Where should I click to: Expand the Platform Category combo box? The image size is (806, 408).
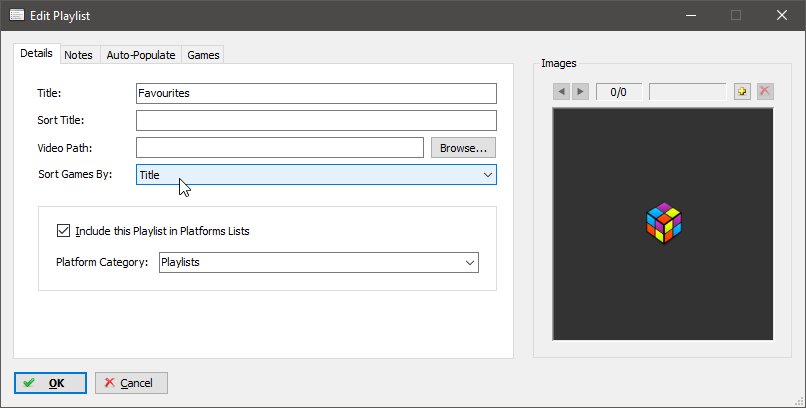pos(319,262)
